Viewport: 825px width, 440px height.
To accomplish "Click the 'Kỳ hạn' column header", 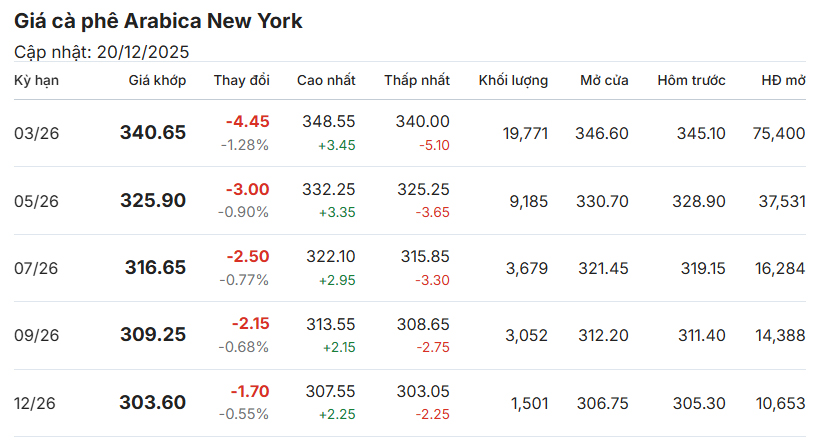I will point(35,80).
